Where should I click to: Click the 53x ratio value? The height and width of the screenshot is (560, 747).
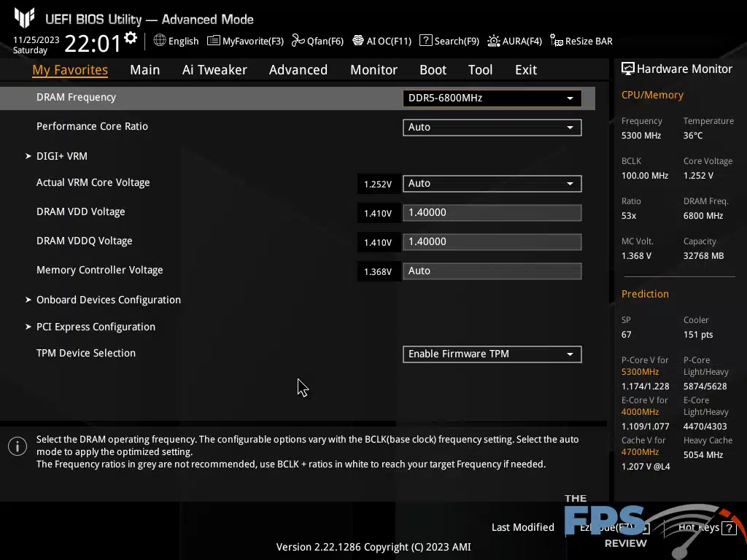(x=628, y=216)
